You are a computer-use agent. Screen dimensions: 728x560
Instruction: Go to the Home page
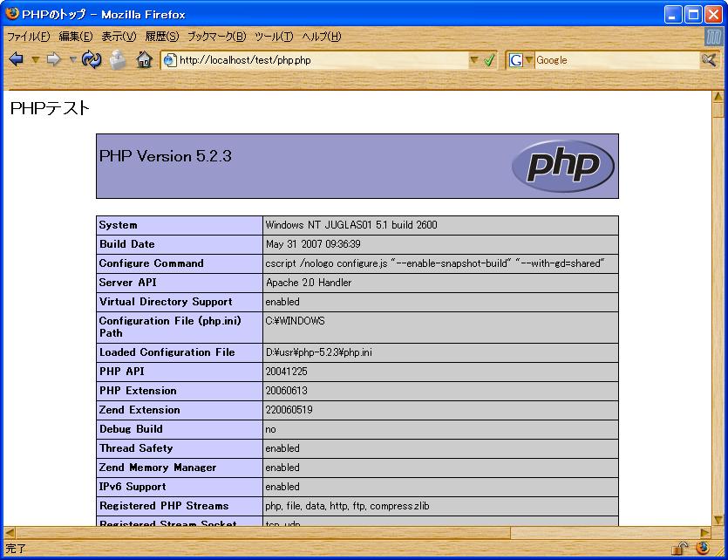[x=144, y=60]
